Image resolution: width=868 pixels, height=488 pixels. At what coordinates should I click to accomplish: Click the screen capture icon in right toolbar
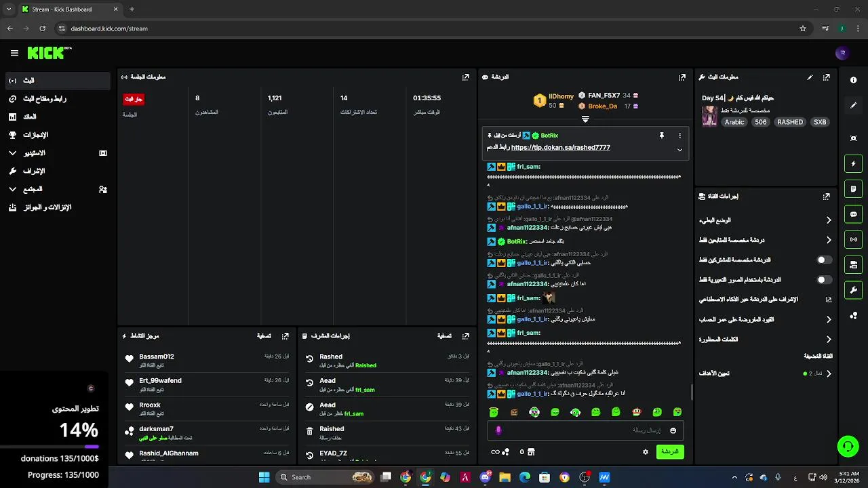(x=853, y=138)
